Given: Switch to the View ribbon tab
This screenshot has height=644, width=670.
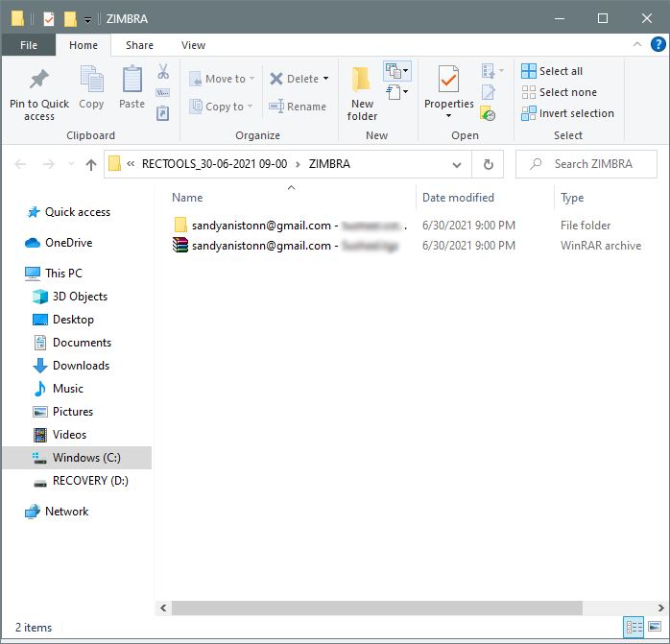Looking at the screenshot, I should tap(193, 45).
